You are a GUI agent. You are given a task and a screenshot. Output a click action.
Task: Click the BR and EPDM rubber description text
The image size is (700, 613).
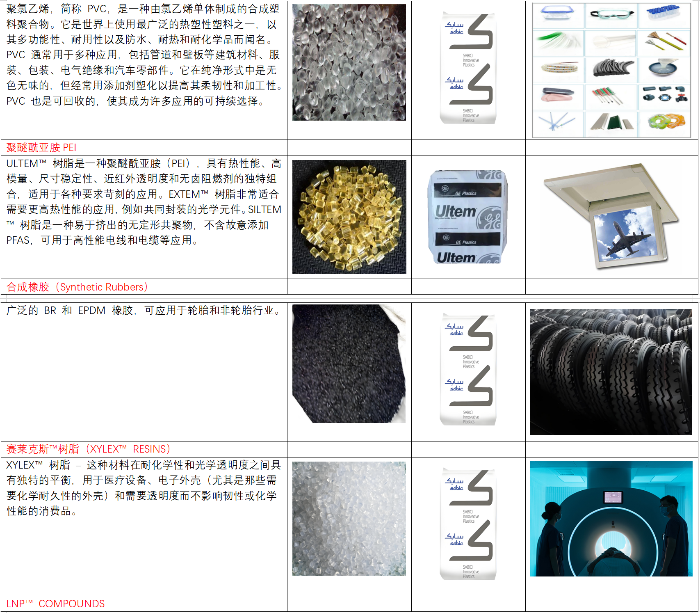click(x=144, y=311)
